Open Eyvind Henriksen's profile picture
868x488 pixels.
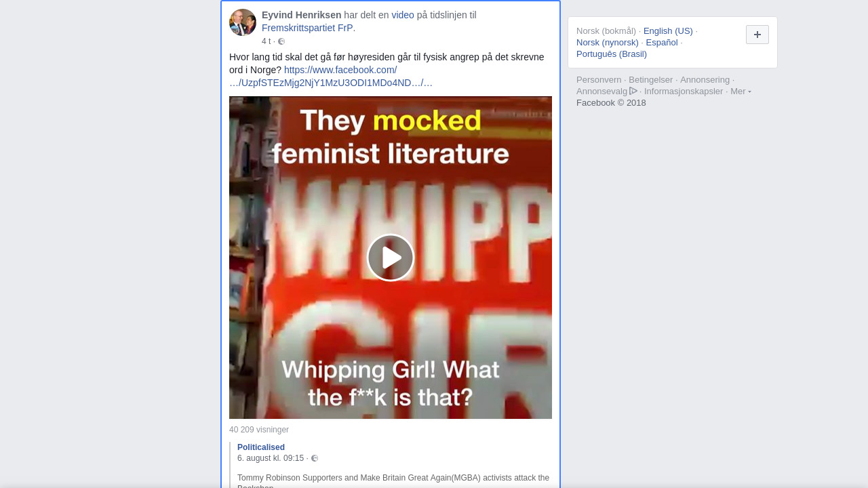(243, 22)
